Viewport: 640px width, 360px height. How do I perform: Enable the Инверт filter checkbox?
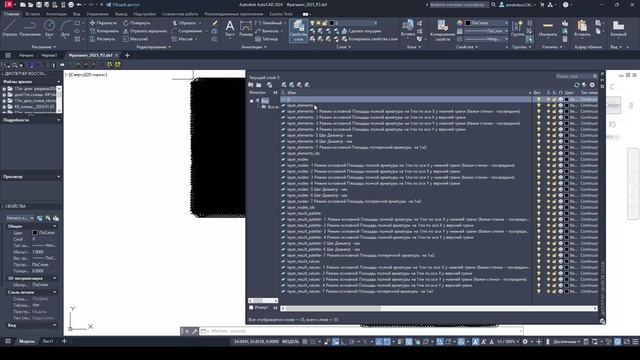pos(251,307)
